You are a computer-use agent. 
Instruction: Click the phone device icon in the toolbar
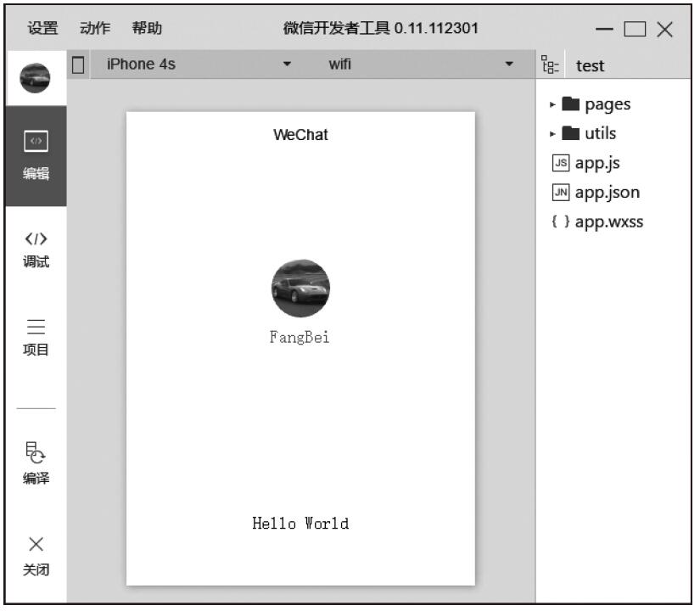click(79, 64)
